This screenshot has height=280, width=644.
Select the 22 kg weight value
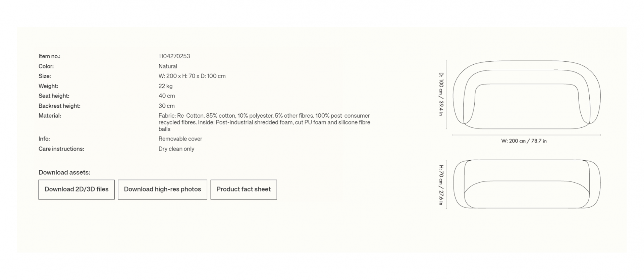point(165,86)
